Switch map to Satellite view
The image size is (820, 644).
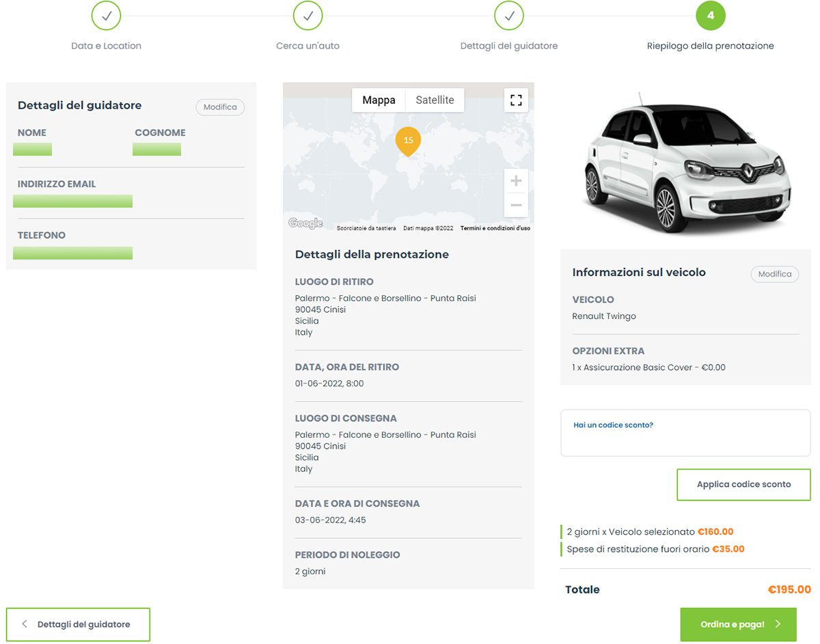pyautogui.click(x=435, y=100)
